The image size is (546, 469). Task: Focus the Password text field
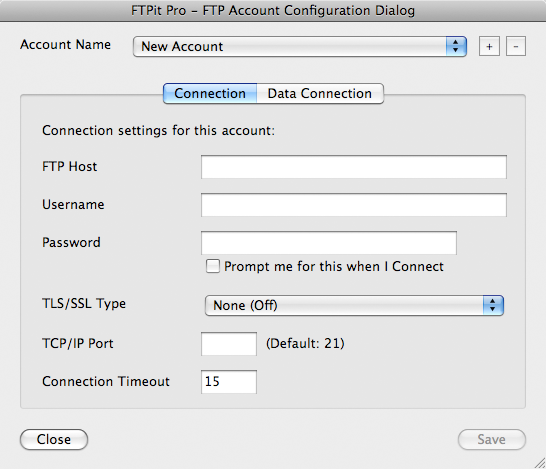coord(329,243)
